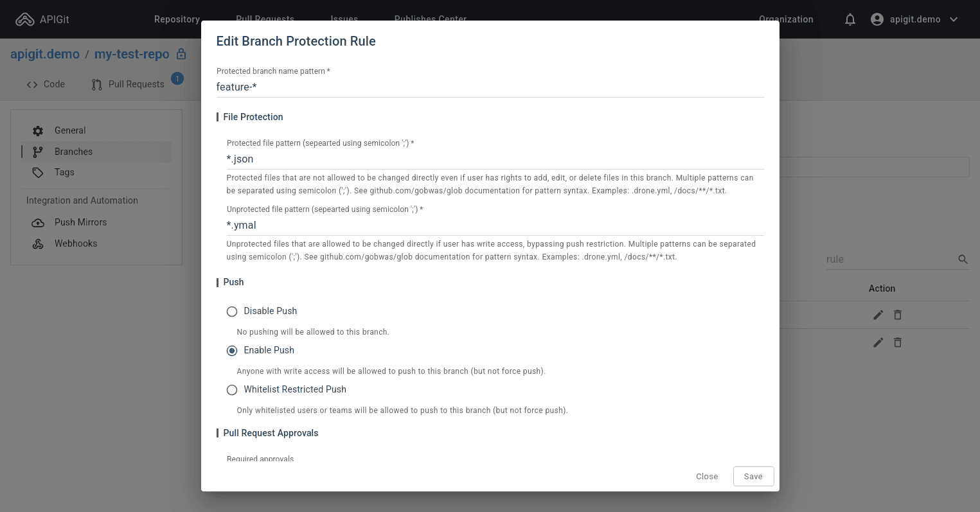Click the rule search magnifier icon
The image size is (980, 512).
click(x=963, y=260)
